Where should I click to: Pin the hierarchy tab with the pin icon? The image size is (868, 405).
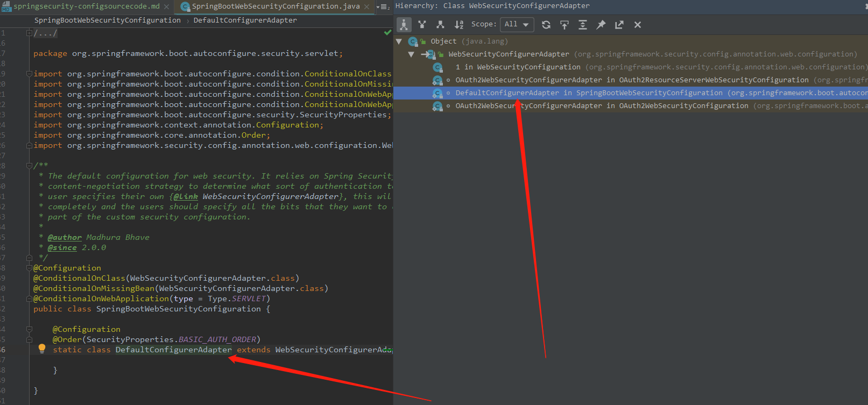point(601,25)
